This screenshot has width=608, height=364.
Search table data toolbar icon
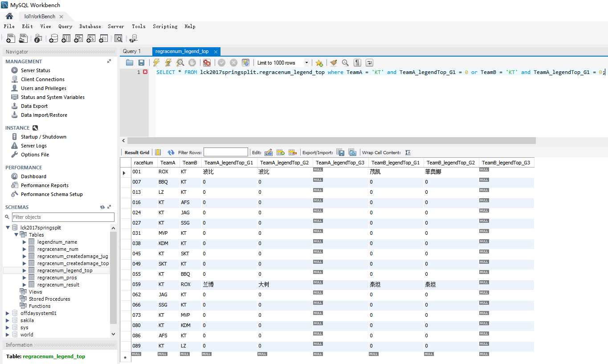(118, 38)
